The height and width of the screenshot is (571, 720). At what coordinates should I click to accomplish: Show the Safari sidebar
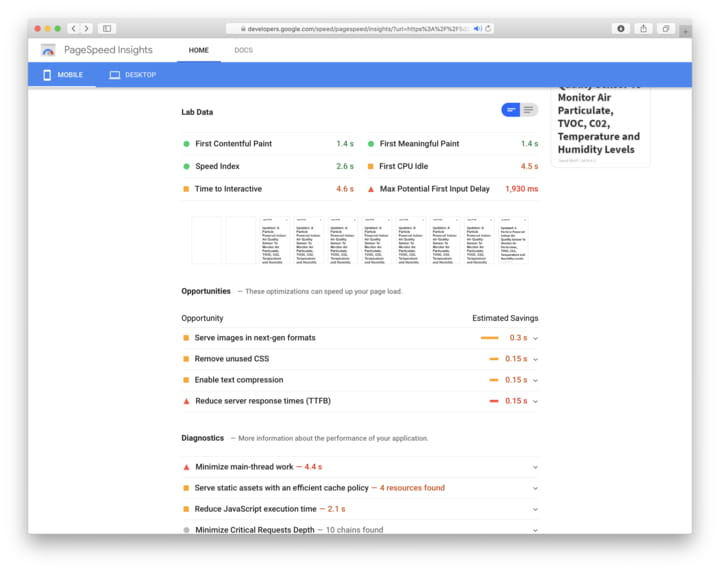[x=107, y=28]
